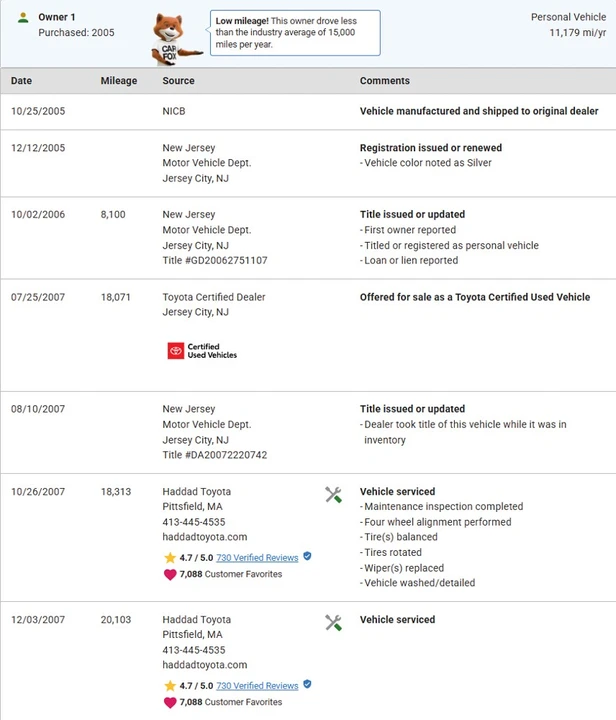The width and height of the screenshot is (616, 720).
Task: Click Vehicle washed/detailed comment
Action: click(419, 583)
